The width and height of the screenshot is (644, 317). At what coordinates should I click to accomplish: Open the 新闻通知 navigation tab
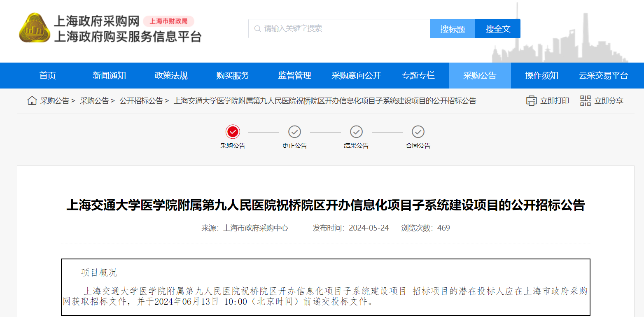[109, 75]
